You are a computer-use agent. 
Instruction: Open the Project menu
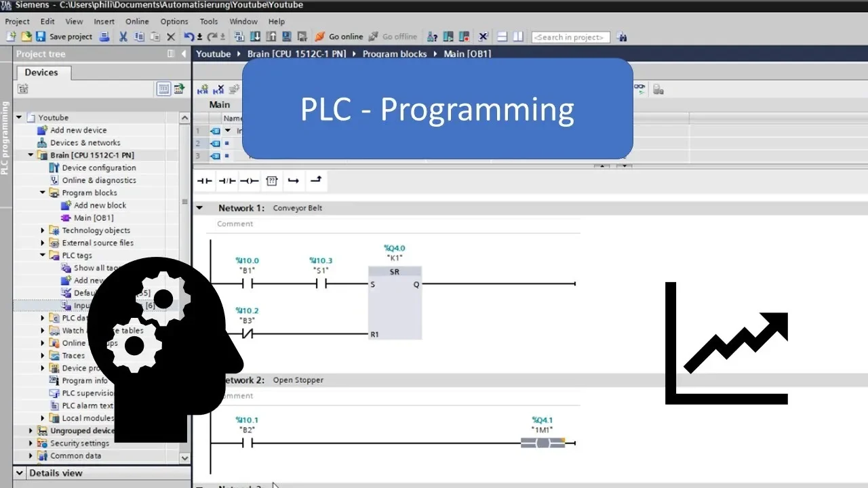[18, 21]
